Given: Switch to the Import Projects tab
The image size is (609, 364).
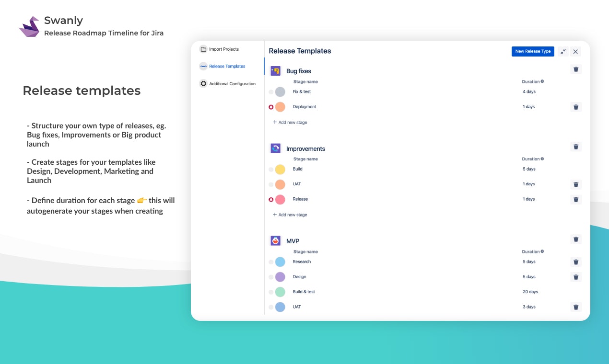Looking at the screenshot, I should 223,49.
